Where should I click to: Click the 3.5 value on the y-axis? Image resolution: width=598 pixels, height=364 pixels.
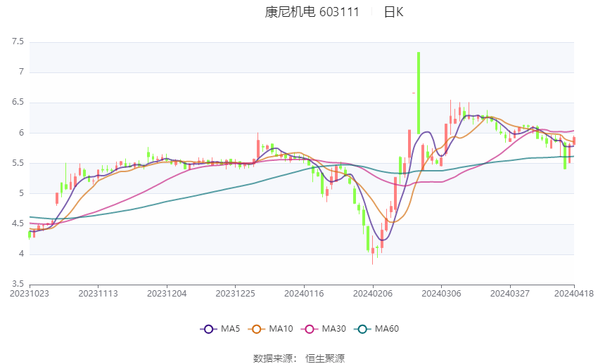pos(18,284)
